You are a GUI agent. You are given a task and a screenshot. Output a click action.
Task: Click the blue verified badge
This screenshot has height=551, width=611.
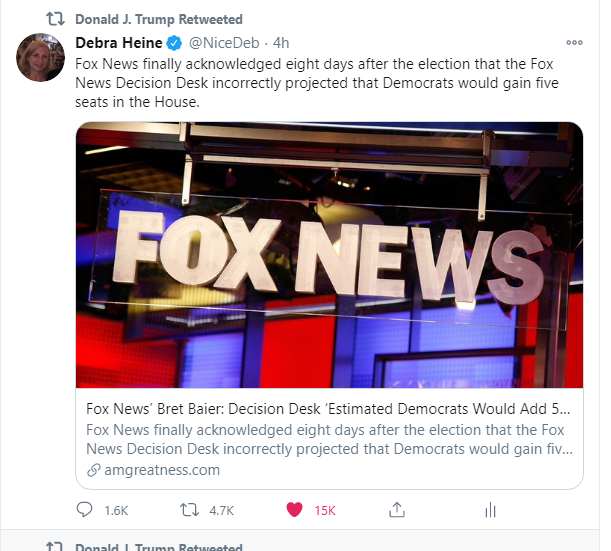pos(174,43)
